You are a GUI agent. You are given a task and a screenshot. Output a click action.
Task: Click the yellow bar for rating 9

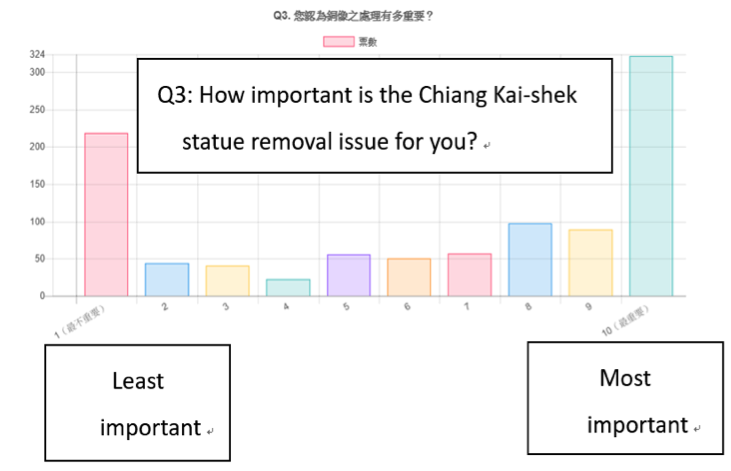[x=591, y=263]
